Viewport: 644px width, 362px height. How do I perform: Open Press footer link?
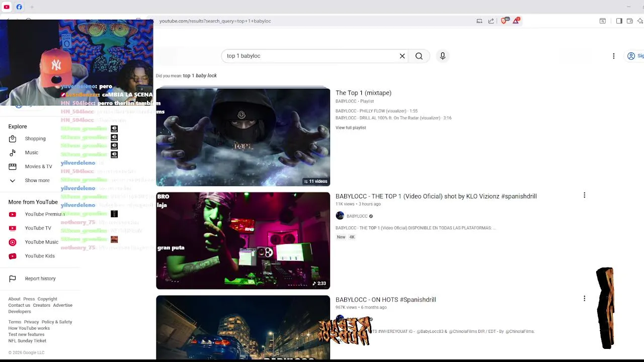point(29,299)
